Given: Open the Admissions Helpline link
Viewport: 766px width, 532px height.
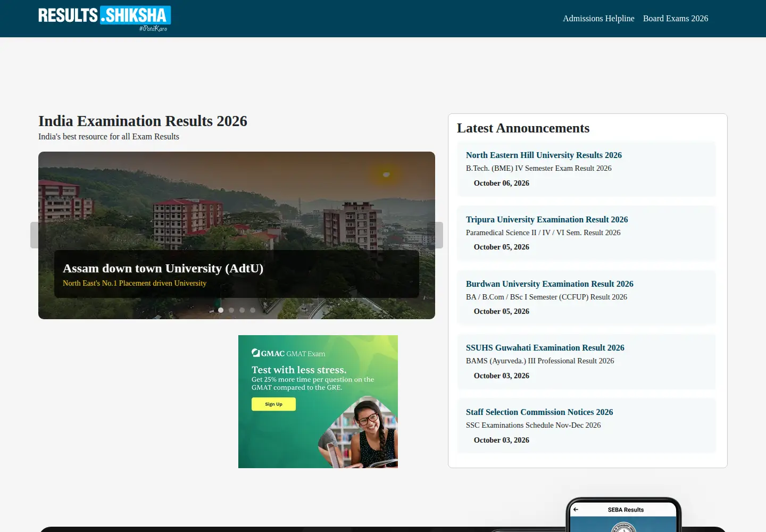Looking at the screenshot, I should click(598, 19).
